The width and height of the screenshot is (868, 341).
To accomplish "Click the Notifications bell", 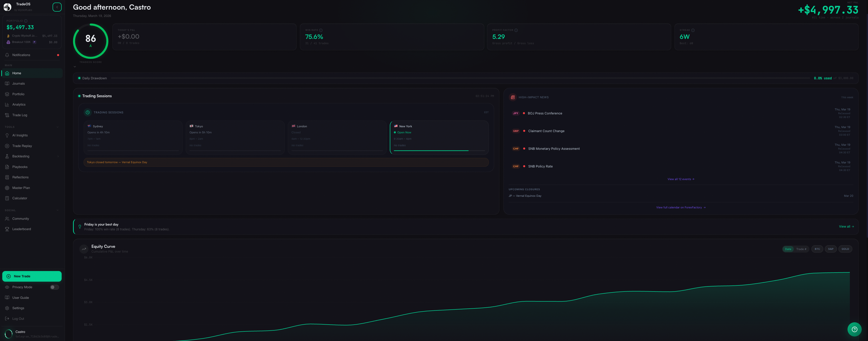I will point(21,55).
